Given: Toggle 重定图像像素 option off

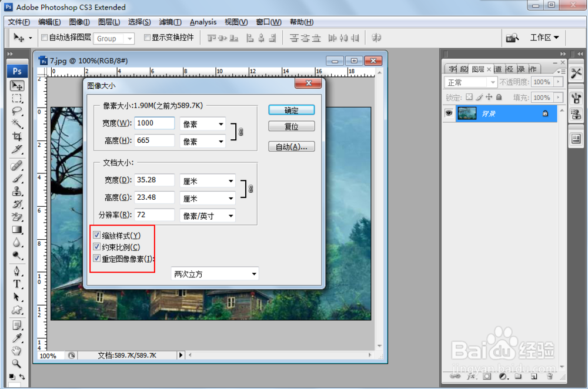Looking at the screenshot, I should pos(96,259).
